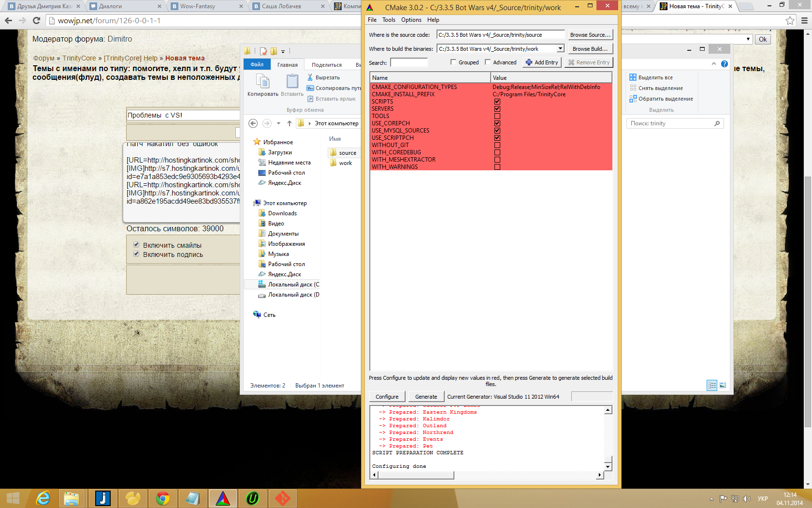
Task: Click the Explorer back navigation arrow
Action: [253, 123]
